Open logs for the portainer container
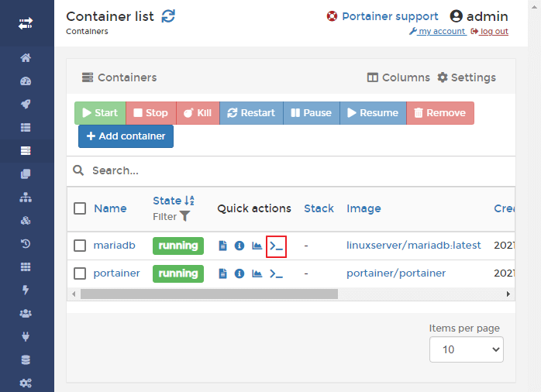 click(223, 273)
